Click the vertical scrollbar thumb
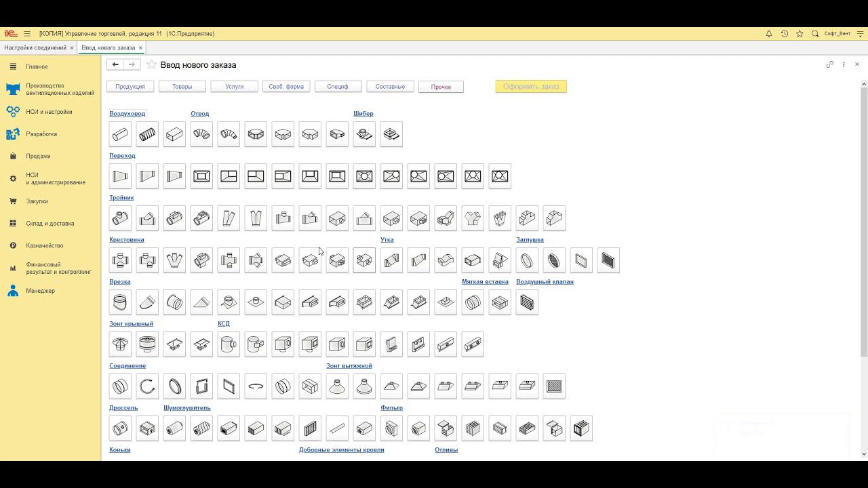The image size is (868, 488). click(864, 222)
